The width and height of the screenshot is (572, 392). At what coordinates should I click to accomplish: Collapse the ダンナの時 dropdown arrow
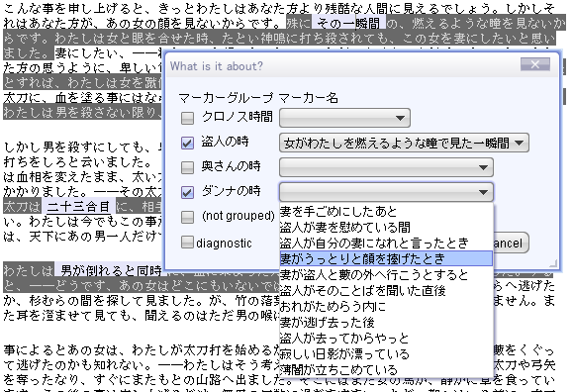(483, 192)
